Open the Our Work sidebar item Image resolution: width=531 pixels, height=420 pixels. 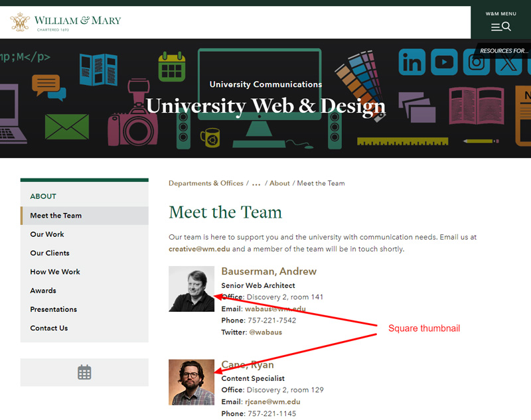(47, 234)
